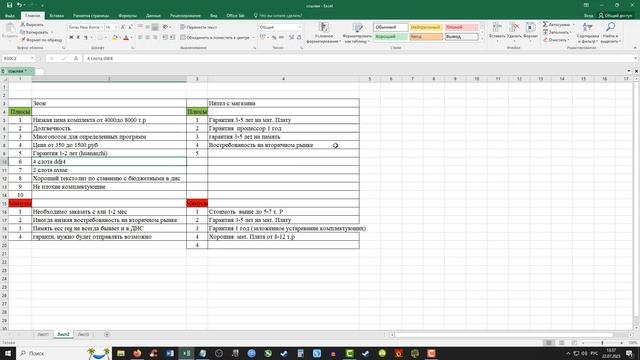640x360 pixels.
Task: Open Conditional Formatting (Условное форматирование)
Action: 324,33
